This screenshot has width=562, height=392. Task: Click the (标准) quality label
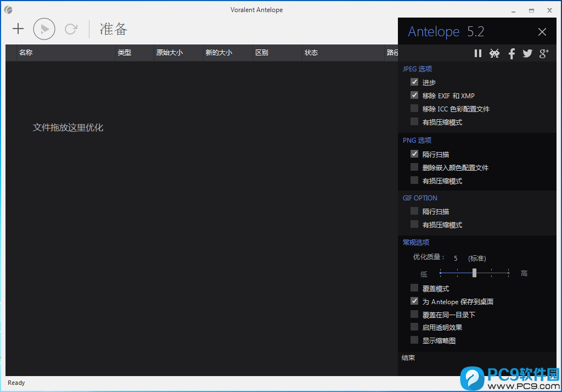click(x=477, y=258)
